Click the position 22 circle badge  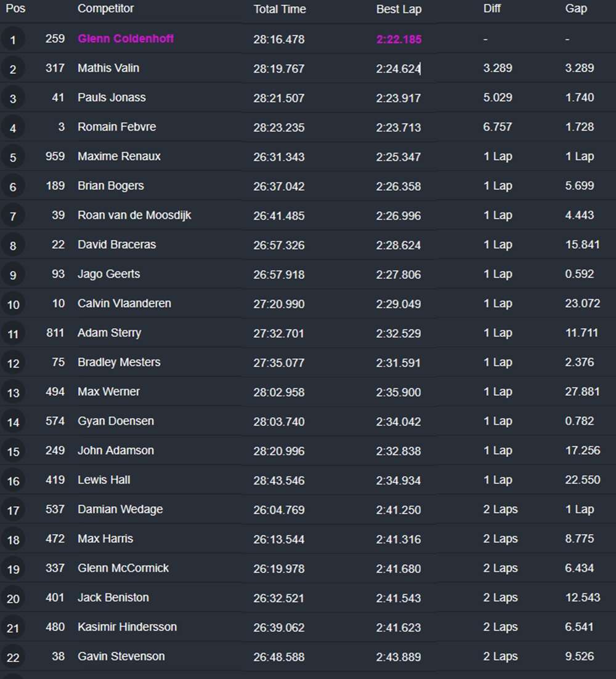pos(13,657)
